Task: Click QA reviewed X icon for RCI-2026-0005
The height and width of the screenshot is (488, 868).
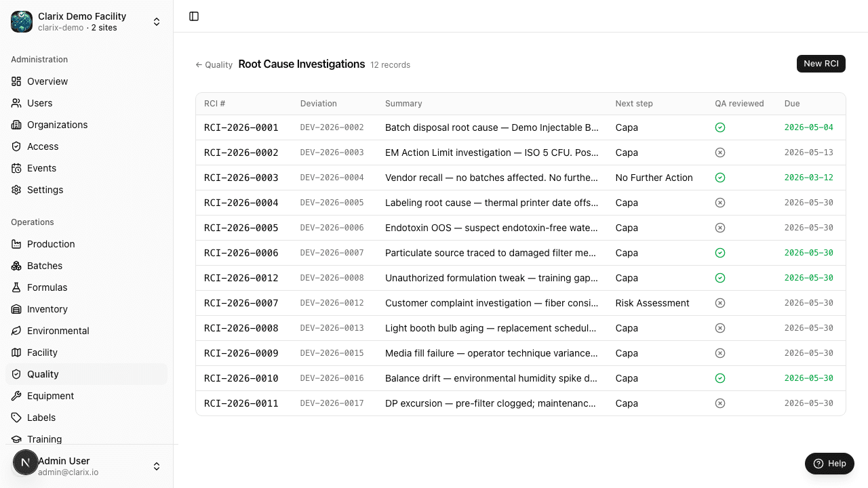Action: click(720, 228)
